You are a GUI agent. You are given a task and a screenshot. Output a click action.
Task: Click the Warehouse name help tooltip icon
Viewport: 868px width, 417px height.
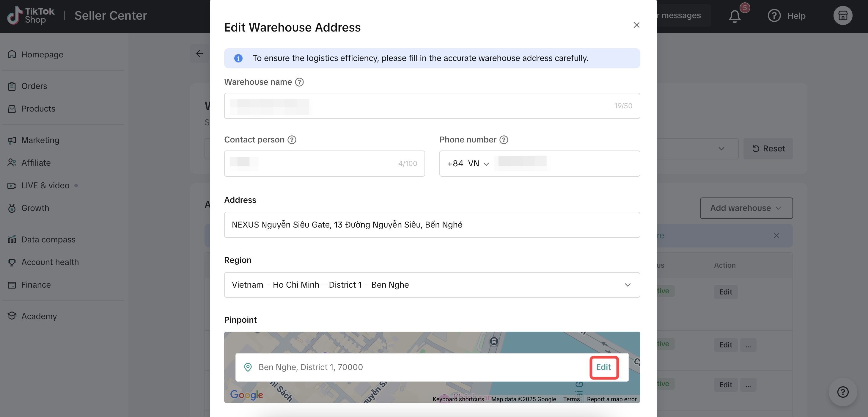coord(299,82)
